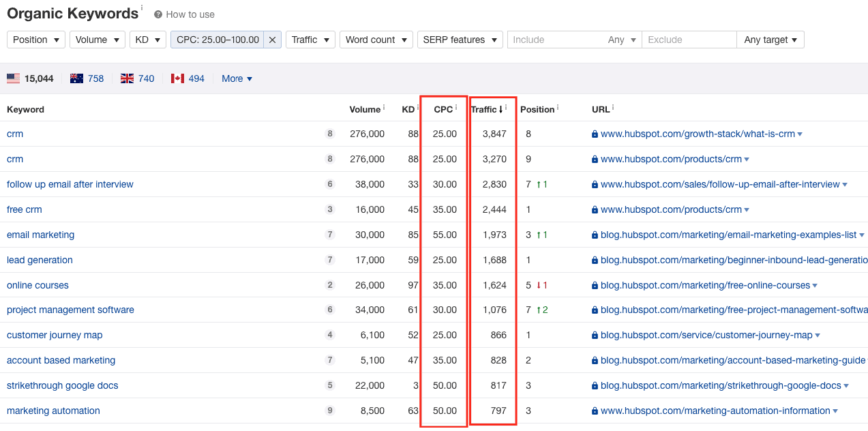The width and height of the screenshot is (868, 431).
Task: Open the customer journey map keyword link
Action: pyautogui.click(x=55, y=335)
